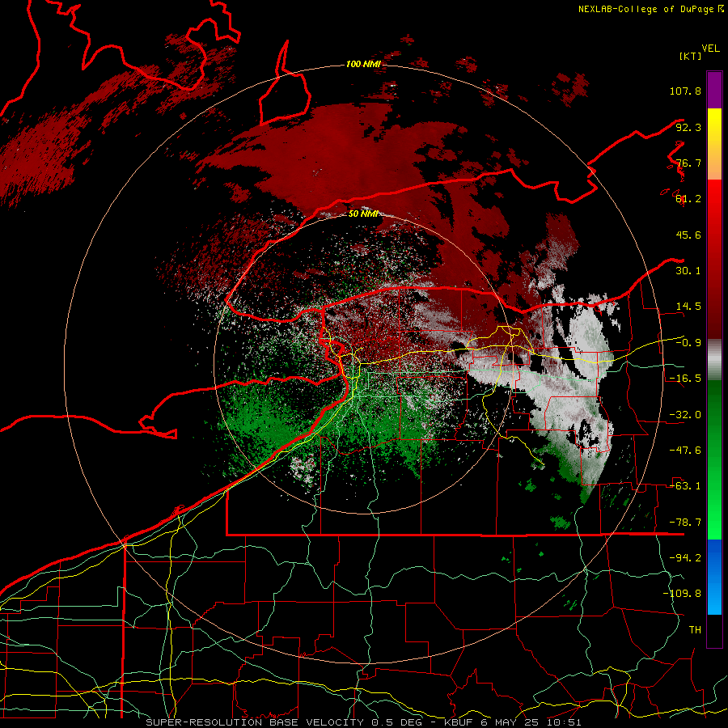The image size is (728, 728).
Task: Click the VEL legend title
Action: (710, 49)
